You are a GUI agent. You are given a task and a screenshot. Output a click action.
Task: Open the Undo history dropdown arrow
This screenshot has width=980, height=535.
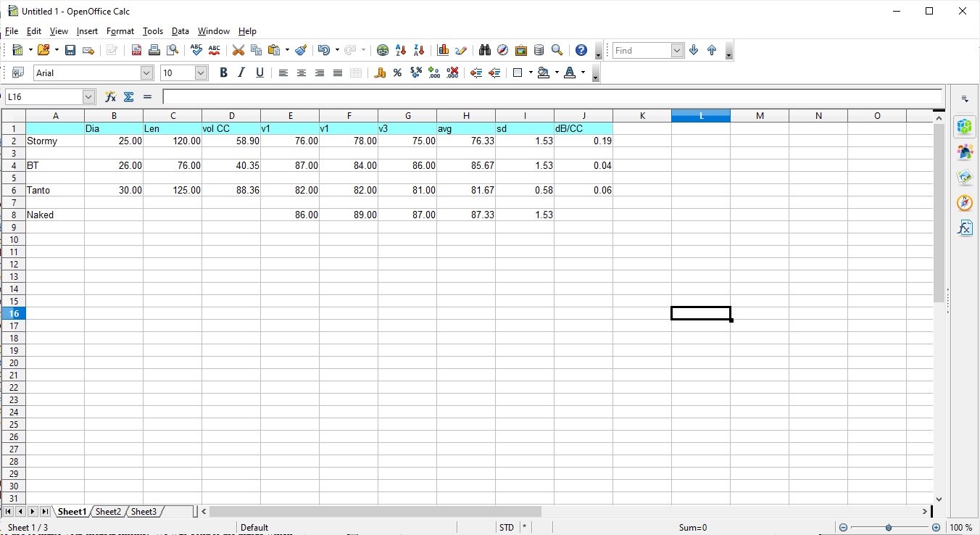337,50
